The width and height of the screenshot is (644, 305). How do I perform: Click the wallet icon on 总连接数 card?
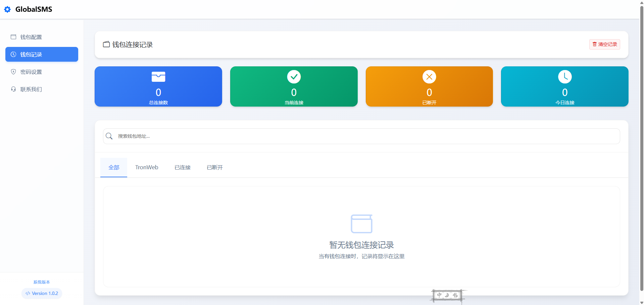tap(158, 77)
